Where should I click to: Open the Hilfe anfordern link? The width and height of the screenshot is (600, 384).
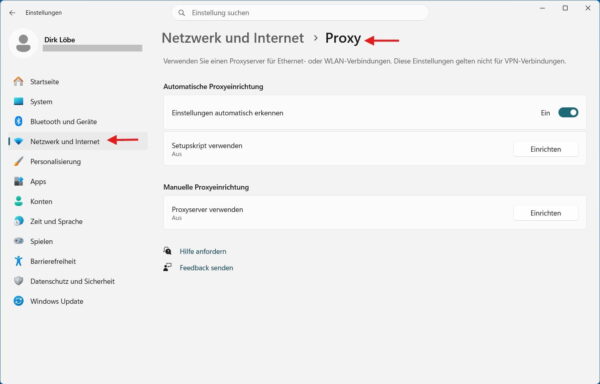[203, 251]
